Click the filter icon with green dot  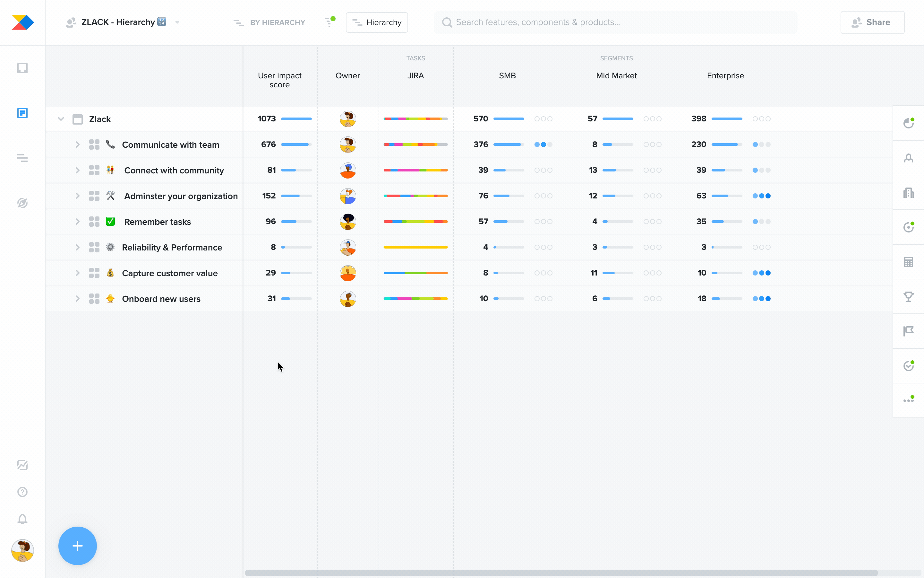[x=329, y=22]
